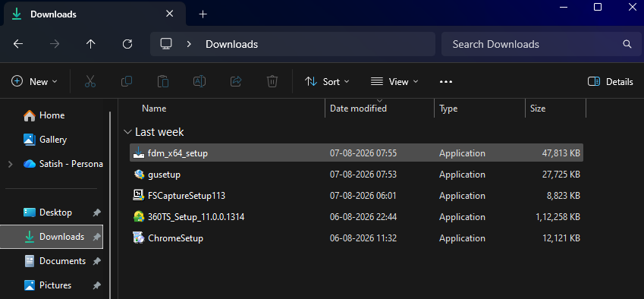Go forward with the right arrow
The image size is (644, 299).
click(x=54, y=44)
